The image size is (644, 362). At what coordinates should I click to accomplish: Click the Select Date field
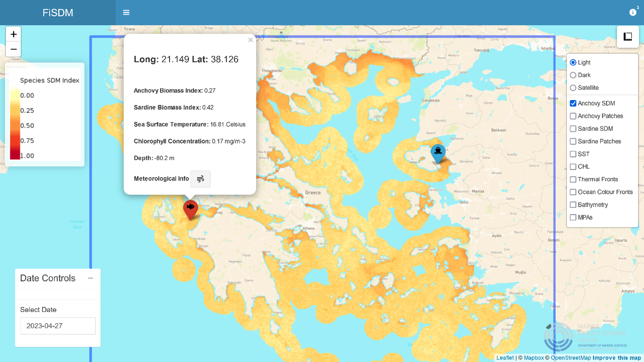pos(58,326)
